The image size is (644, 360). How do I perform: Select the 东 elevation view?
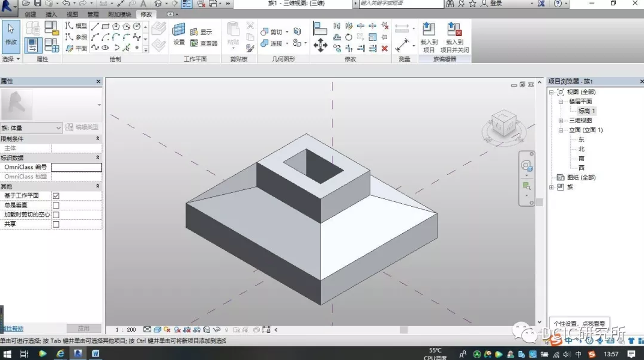[x=581, y=139]
